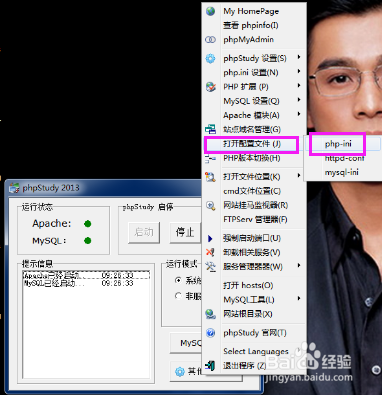Expand php.ini 设置(N) submenu
The height and width of the screenshot is (395, 382).
click(255, 73)
